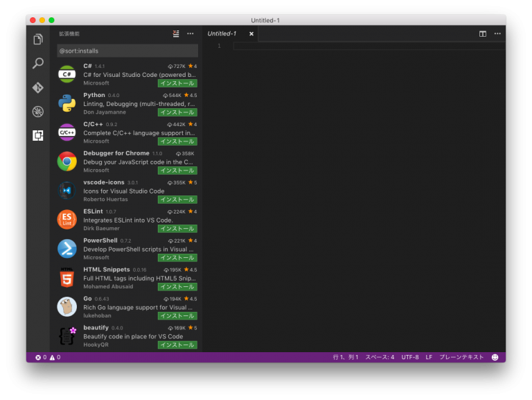Screen dimensions: 532x400
Task: Open the PowerShell extension title
Action: 100,241
